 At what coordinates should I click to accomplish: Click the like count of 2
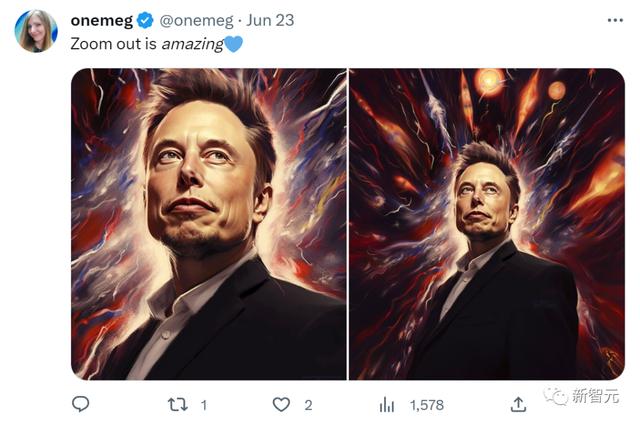click(308, 405)
